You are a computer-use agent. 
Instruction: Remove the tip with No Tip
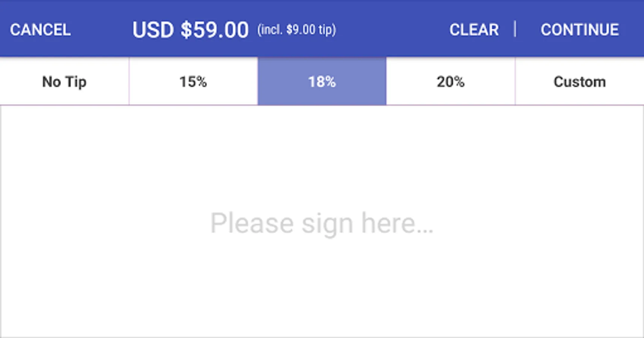click(x=64, y=81)
